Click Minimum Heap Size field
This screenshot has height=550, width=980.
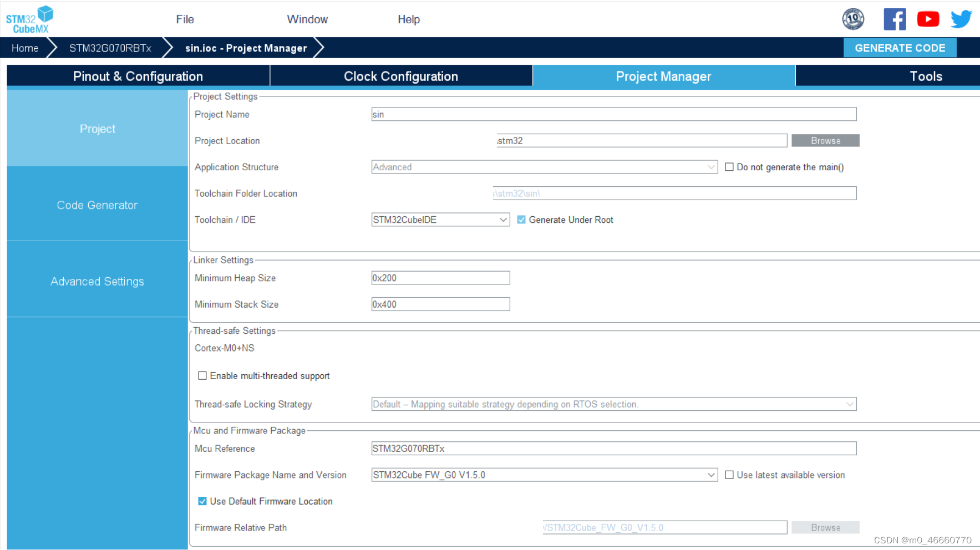point(440,278)
